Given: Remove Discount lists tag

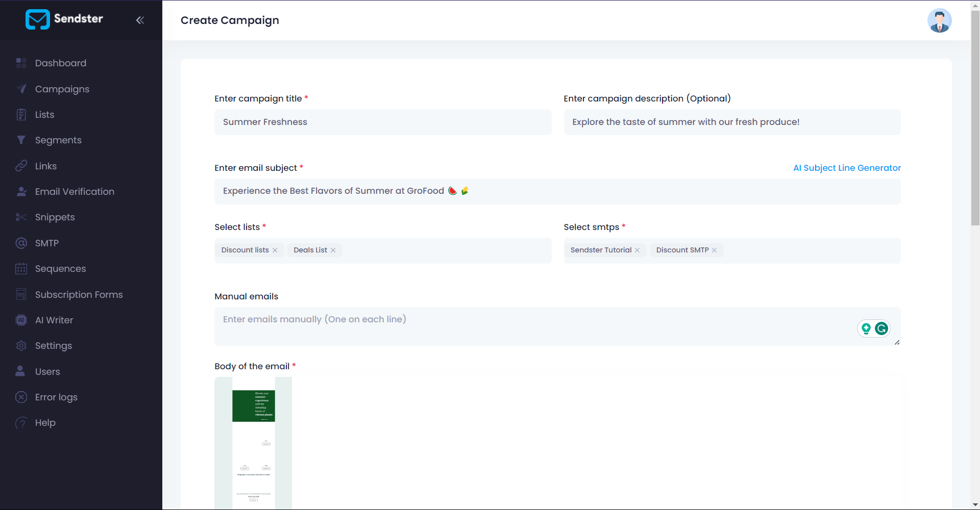Looking at the screenshot, I should (275, 250).
